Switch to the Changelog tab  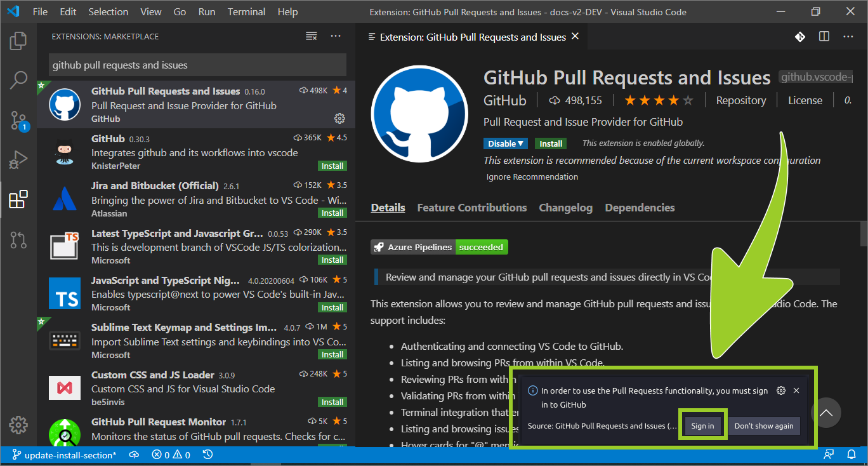(x=566, y=208)
